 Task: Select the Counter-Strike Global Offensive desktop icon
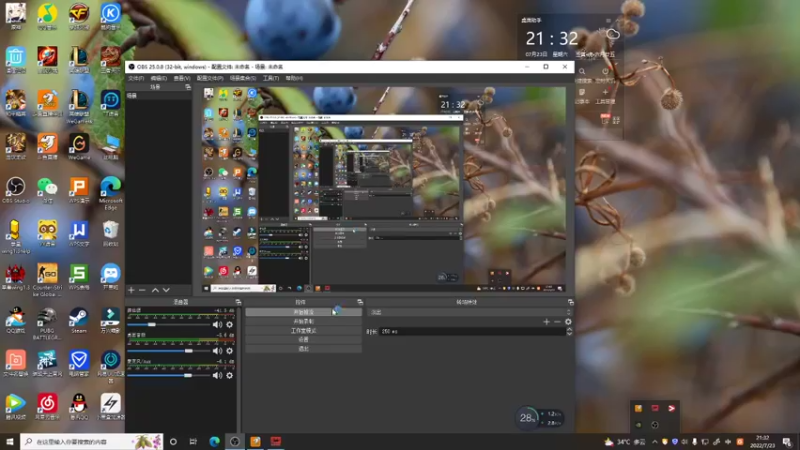[47, 280]
